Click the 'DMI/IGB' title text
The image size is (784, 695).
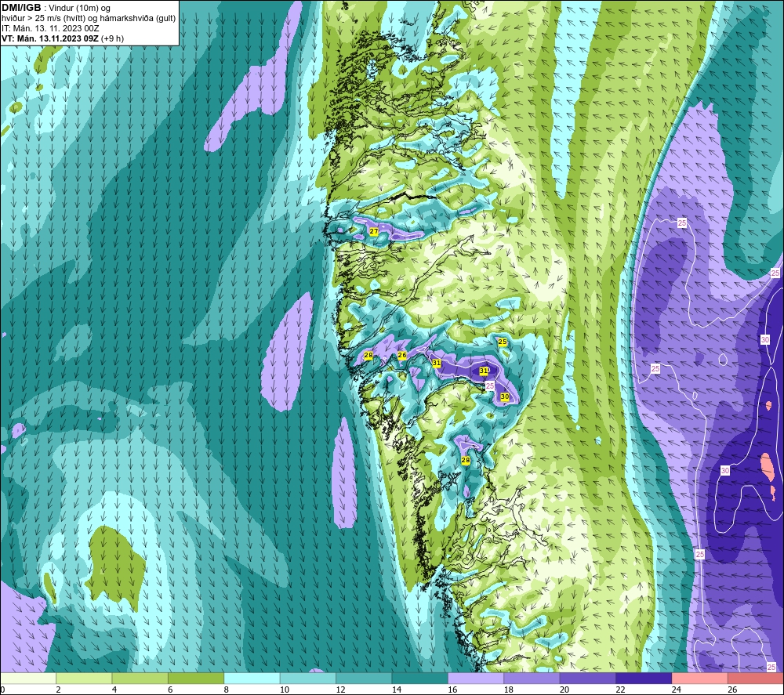click(x=21, y=8)
